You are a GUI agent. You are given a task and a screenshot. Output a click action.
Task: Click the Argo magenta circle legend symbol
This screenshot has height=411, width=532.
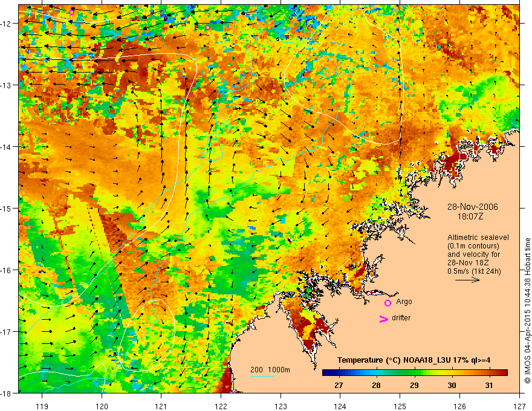[x=388, y=303]
